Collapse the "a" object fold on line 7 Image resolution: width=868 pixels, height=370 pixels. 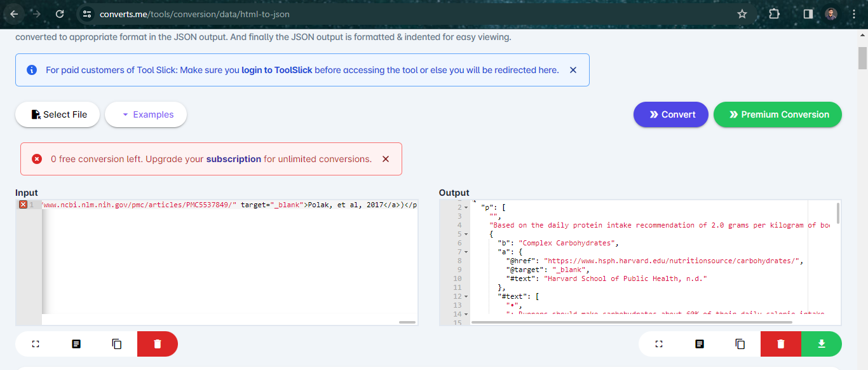point(464,251)
